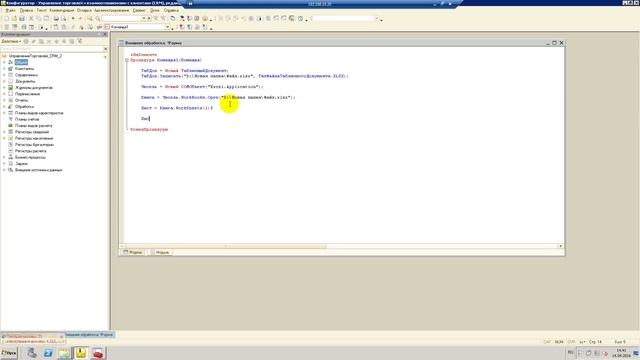Click the Copy toolbar icon
Screen dimensions: 640x360
pyautogui.click(x=38, y=18)
